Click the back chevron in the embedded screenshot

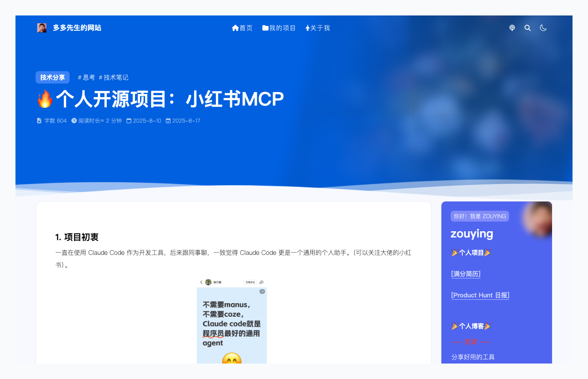201,282
